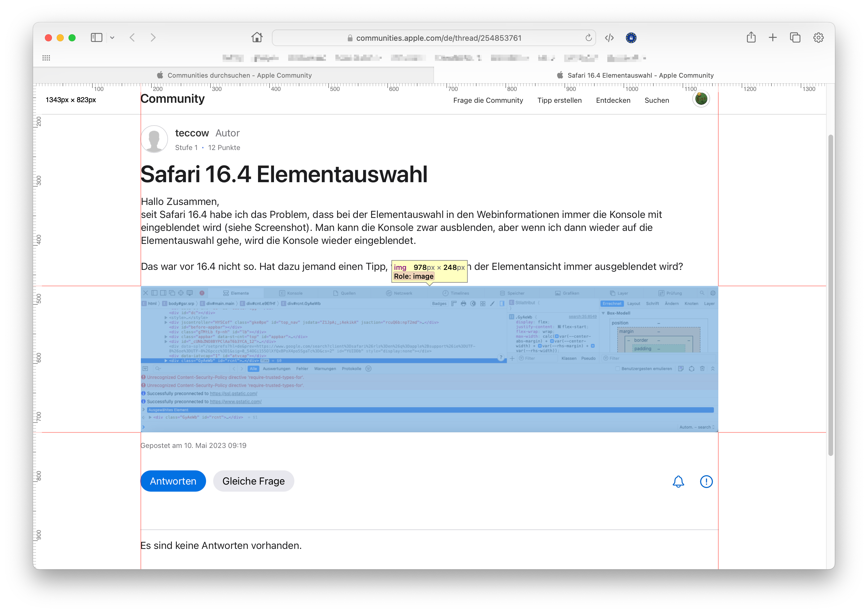Toggle the sidebar panel button

coord(97,38)
